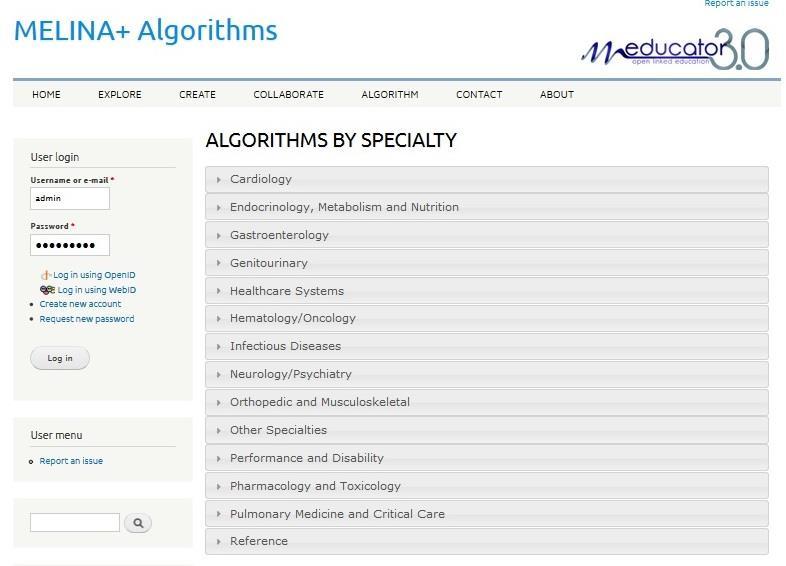Expand Gastroenterology specialty
The height and width of the screenshot is (566, 786).
coord(486,235)
